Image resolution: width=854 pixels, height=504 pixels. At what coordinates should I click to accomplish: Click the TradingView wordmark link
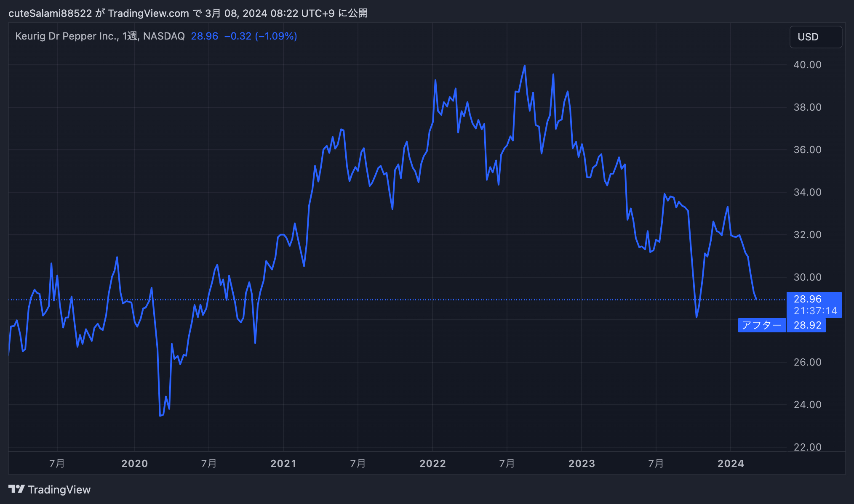pos(59,490)
